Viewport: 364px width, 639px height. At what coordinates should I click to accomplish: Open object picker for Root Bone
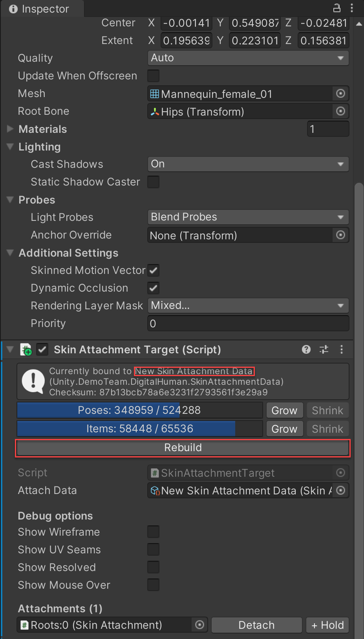340,111
